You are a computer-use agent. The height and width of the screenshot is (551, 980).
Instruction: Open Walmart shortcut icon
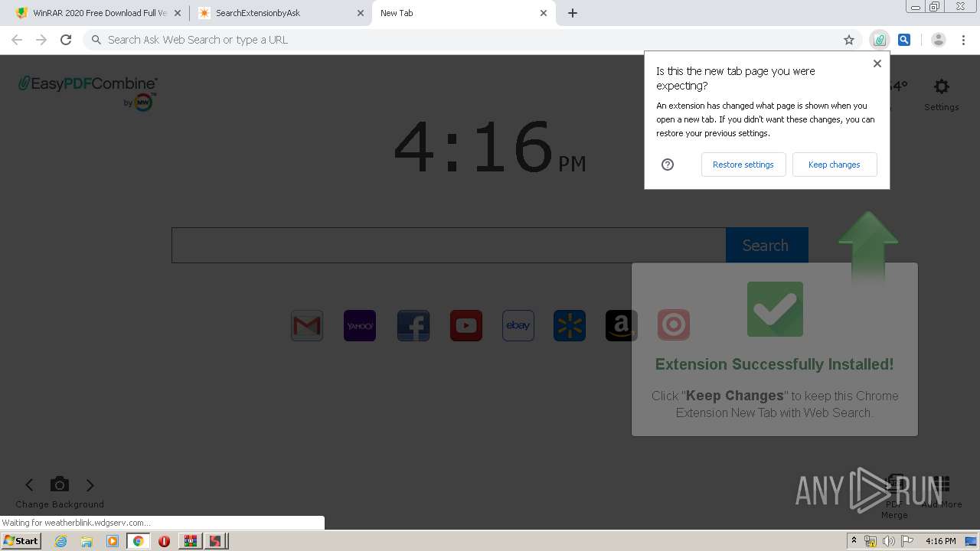click(570, 325)
